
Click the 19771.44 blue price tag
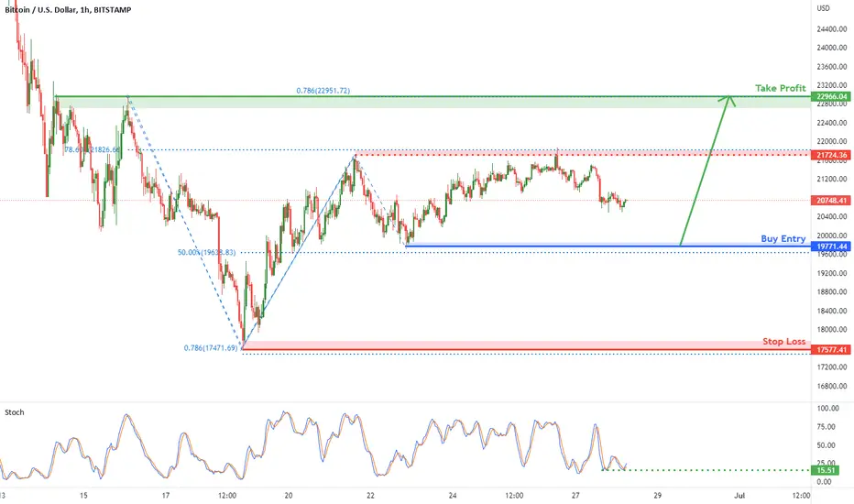pos(830,247)
